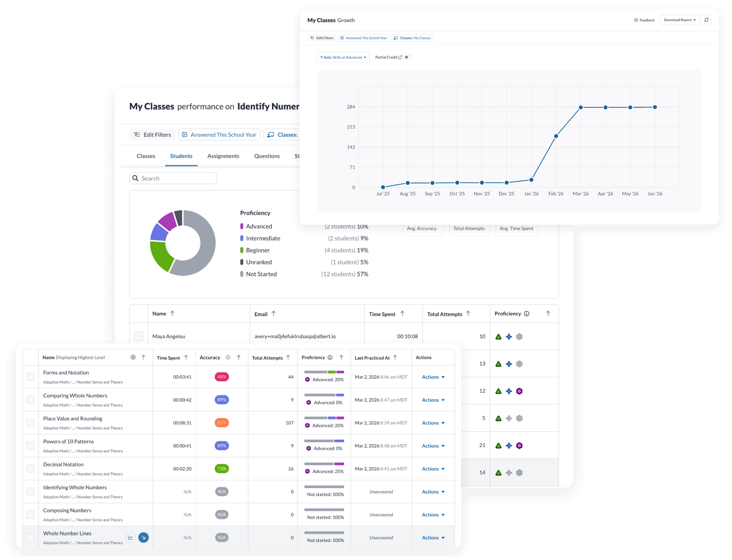Click the Partial Credit external link icon

[400, 57]
